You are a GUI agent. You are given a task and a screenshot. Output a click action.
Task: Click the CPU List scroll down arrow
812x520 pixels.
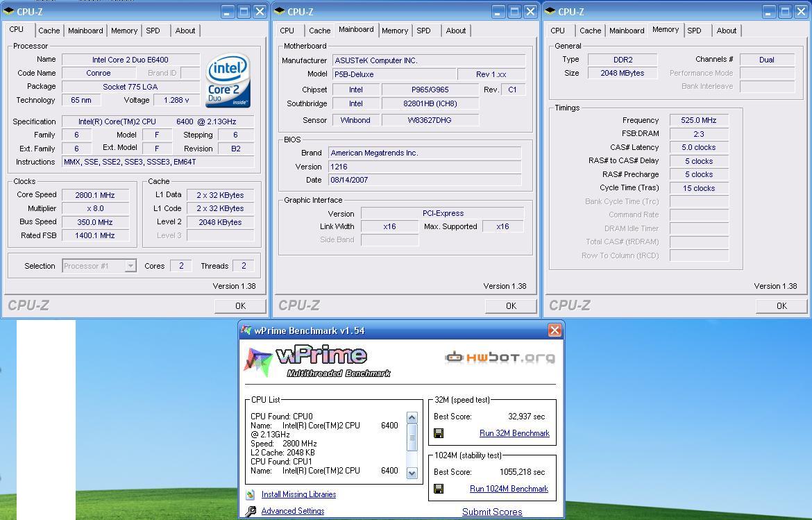click(412, 473)
